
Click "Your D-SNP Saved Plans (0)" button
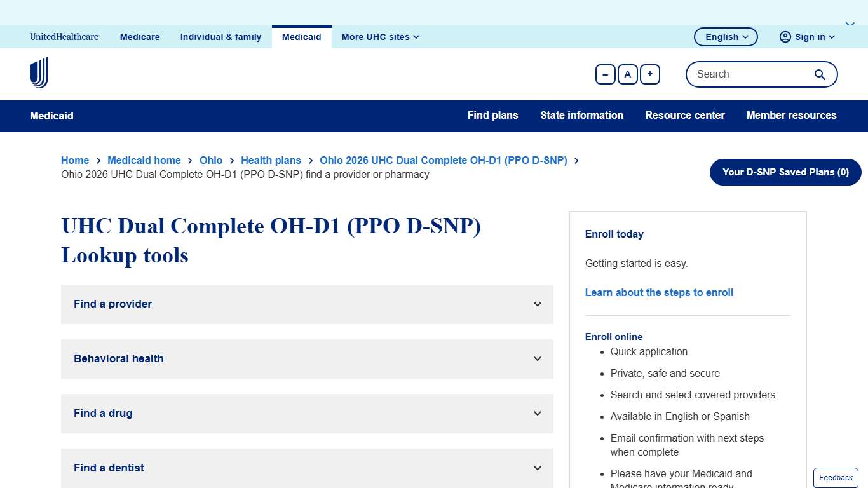[785, 172]
